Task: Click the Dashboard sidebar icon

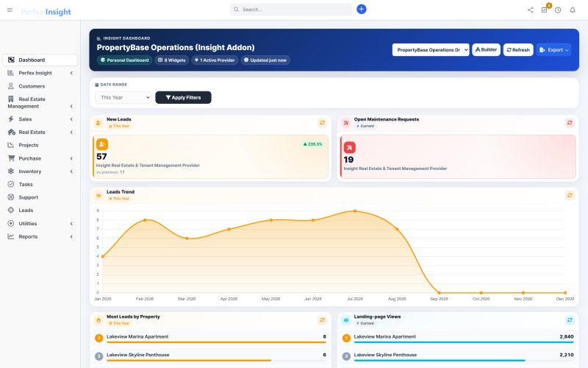Action: pos(11,60)
